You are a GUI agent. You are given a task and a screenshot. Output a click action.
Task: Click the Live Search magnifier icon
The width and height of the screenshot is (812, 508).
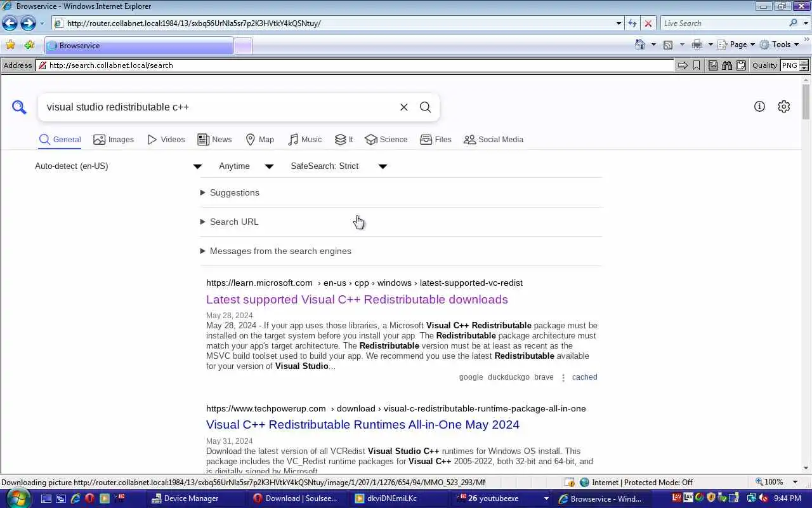click(794, 23)
